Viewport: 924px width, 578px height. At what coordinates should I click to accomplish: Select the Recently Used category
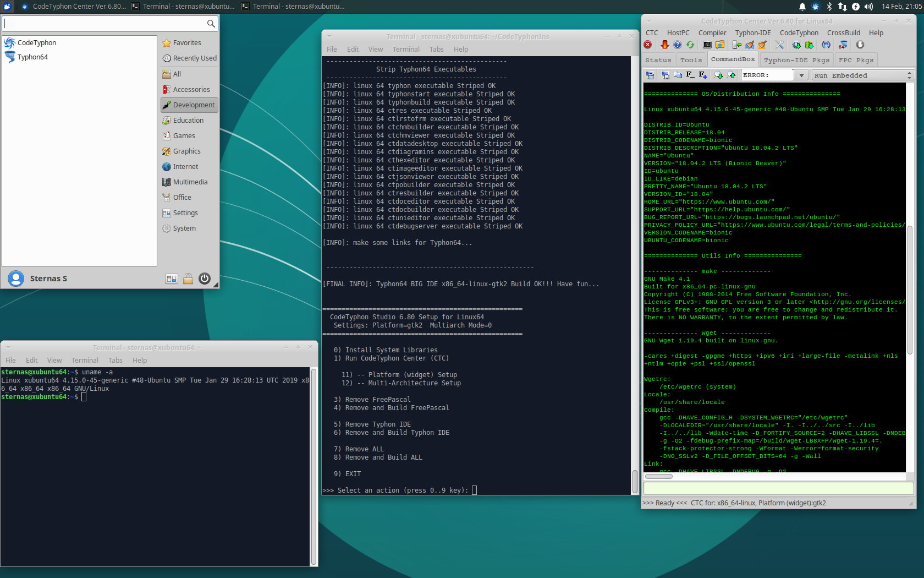[189, 58]
